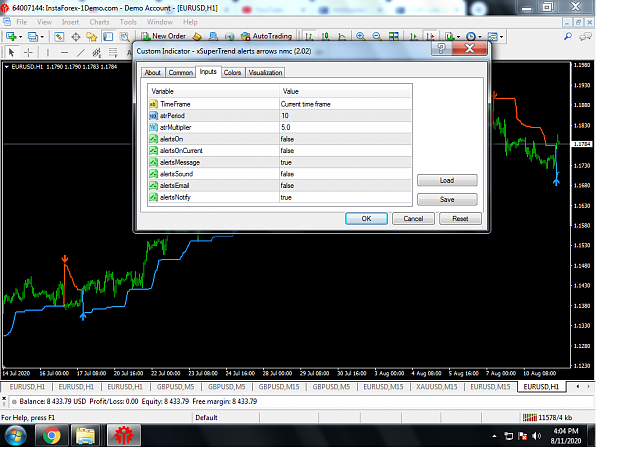625x469 pixels.
Task: Click the Reset button
Action: [x=460, y=219]
